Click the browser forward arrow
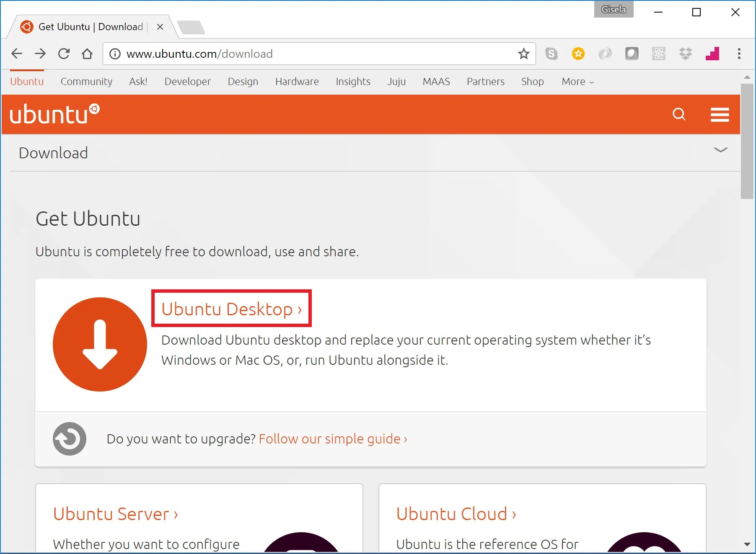 (40, 54)
